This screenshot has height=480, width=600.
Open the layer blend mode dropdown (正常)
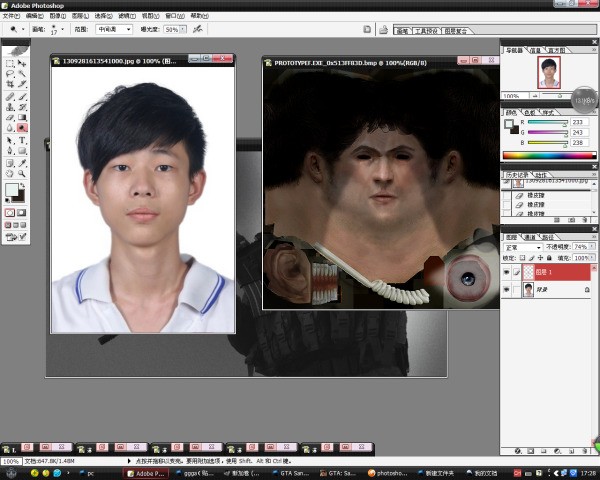[524, 246]
